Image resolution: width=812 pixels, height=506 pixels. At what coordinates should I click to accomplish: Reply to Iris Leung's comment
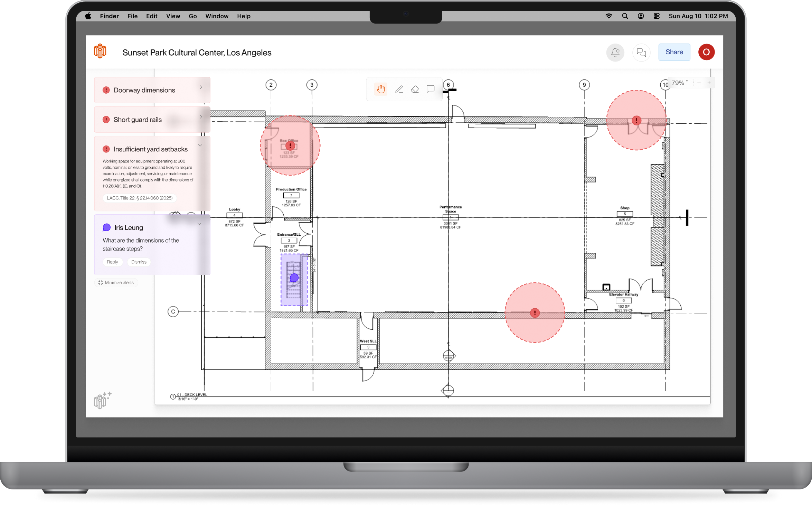112,262
